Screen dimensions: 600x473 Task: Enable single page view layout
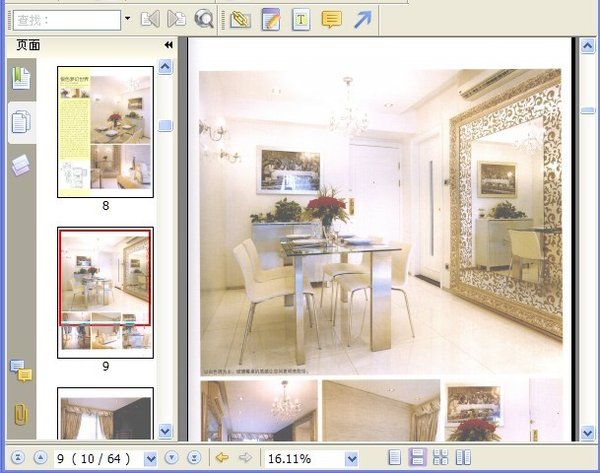click(395, 458)
